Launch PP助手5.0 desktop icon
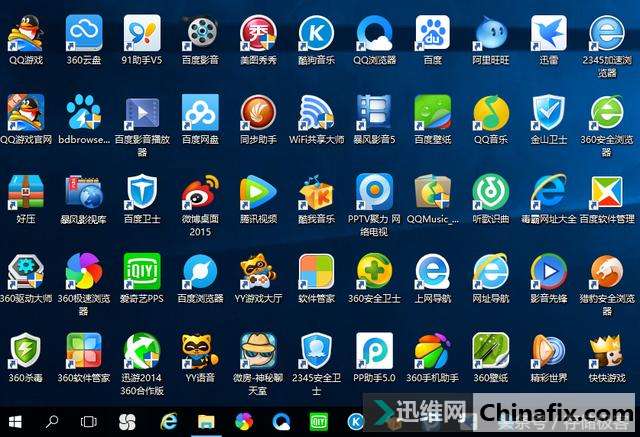This screenshot has width=640, height=437. tap(374, 350)
